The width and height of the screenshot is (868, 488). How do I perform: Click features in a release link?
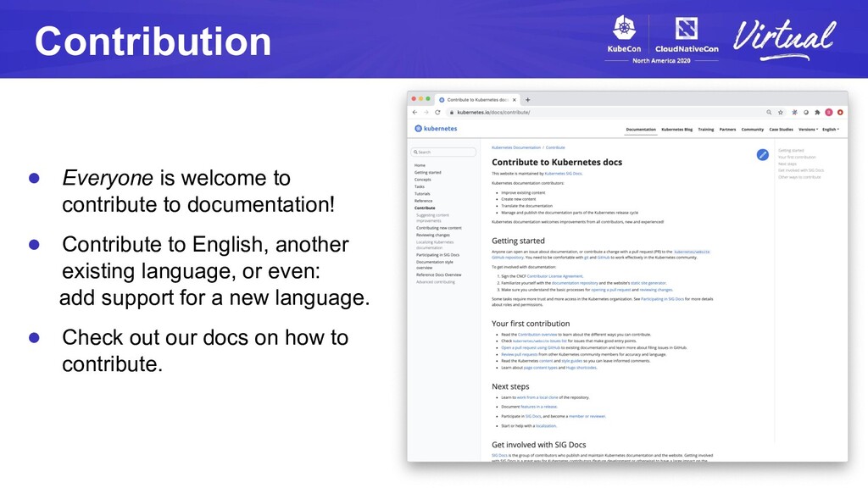[x=538, y=407]
